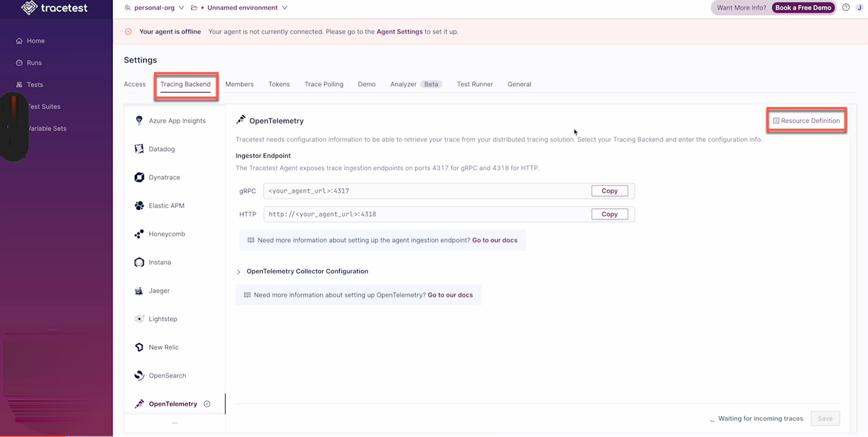Open docs link about agent ingestion endpoint
The image size is (868, 437).
tap(495, 240)
